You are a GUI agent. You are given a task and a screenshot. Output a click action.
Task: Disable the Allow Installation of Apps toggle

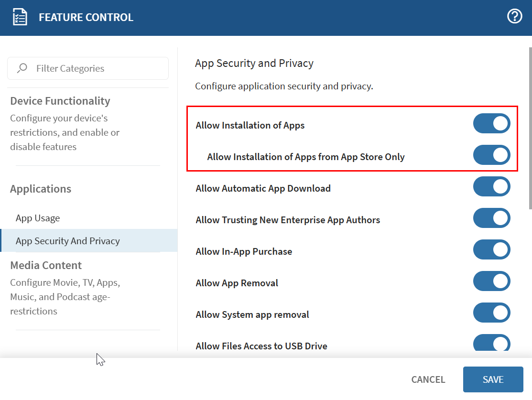coord(491,123)
